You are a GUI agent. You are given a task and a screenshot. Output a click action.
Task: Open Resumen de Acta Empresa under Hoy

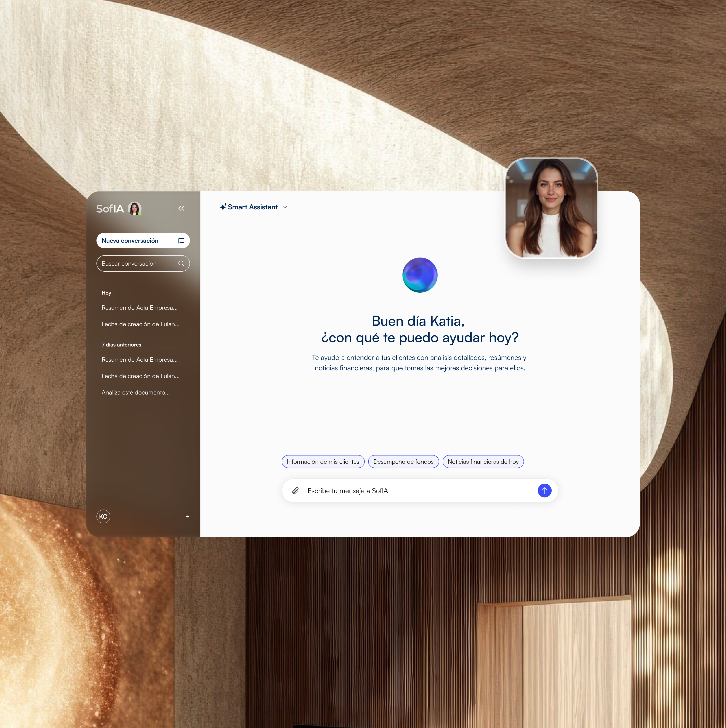(140, 308)
